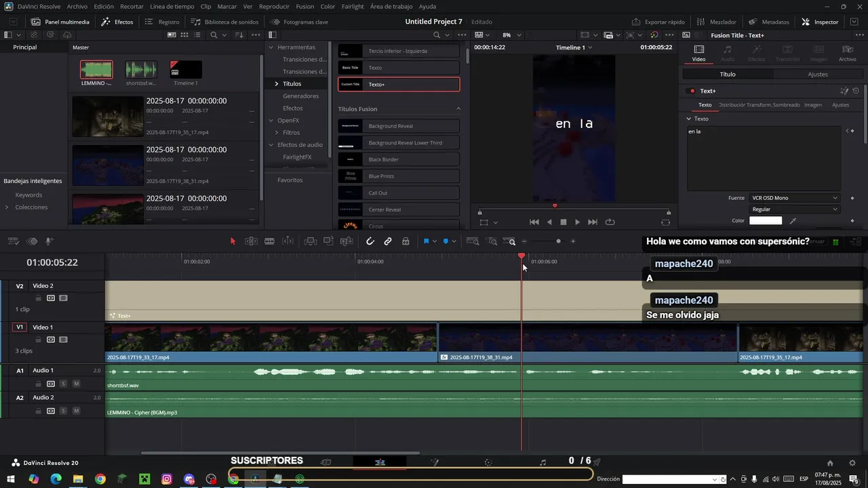This screenshot has height=488, width=868.
Task: Click in the Texto text input field
Action: pyautogui.click(x=764, y=159)
